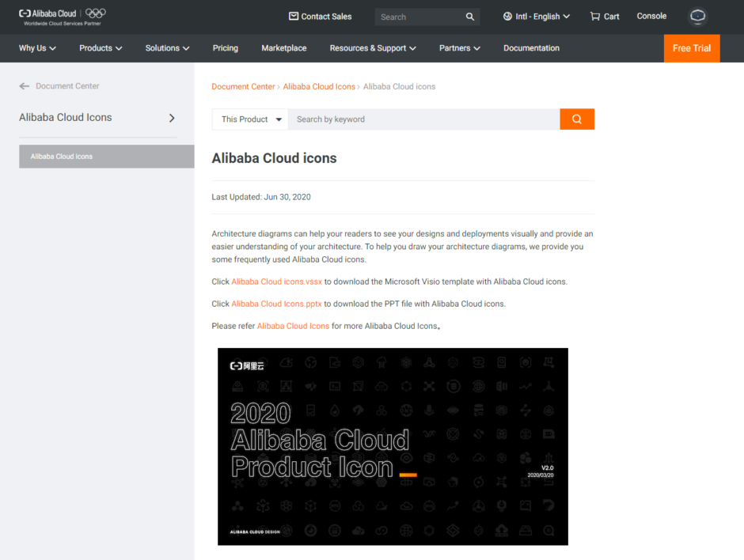Open the This Product filter dropdown
The height and width of the screenshot is (560, 744).
tap(249, 119)
